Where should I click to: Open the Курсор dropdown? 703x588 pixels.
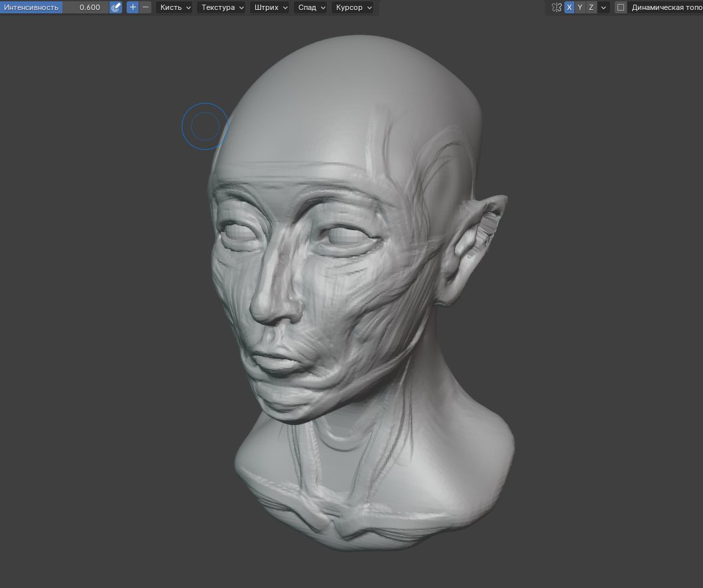click(353, 7)
